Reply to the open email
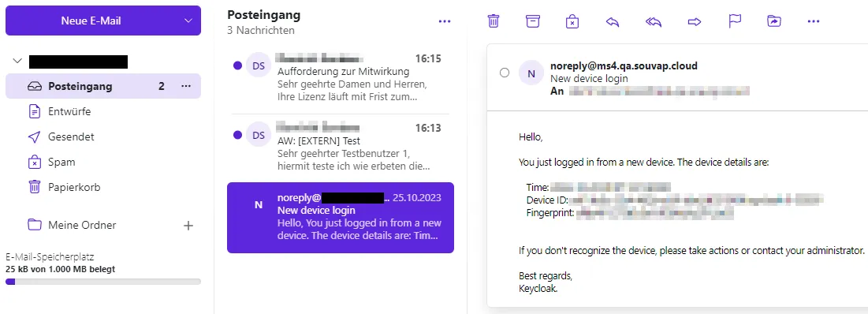Screen dimensions: 868x314 point(613,21)
